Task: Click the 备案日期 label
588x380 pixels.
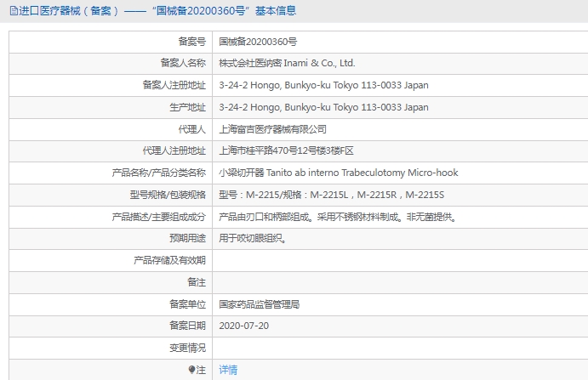Action: pyautogui.click(x=187, y=326)
